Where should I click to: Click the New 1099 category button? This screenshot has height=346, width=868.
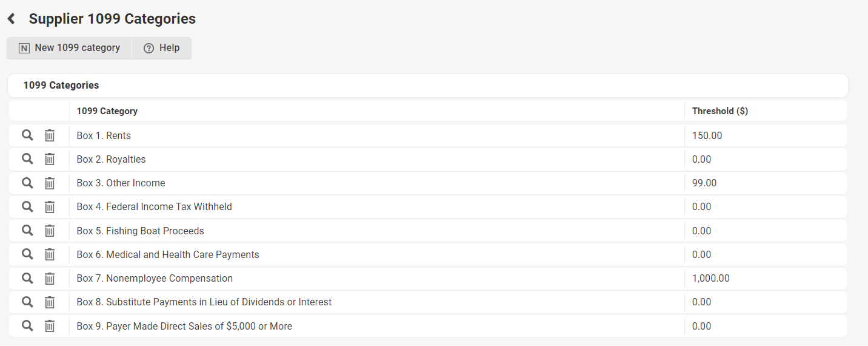pyautogui.click(x=69, y=48)
